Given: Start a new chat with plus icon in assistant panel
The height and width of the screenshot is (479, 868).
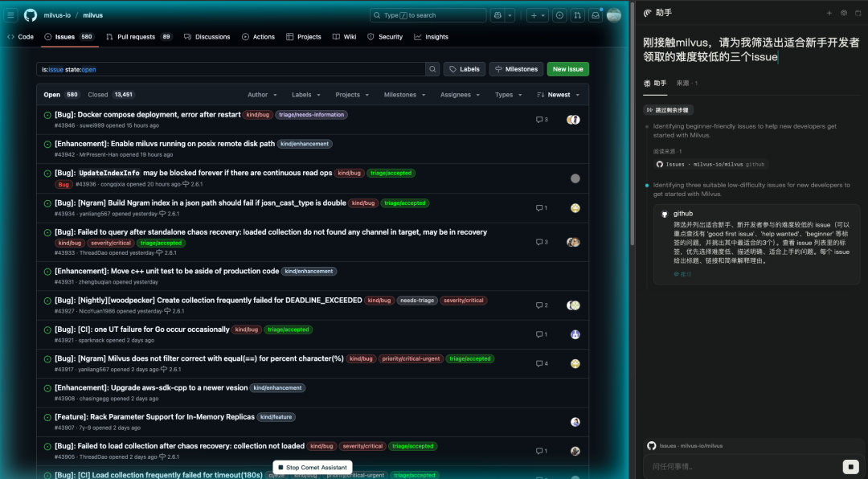Looking at the screenshot, I should coord(829,13).
